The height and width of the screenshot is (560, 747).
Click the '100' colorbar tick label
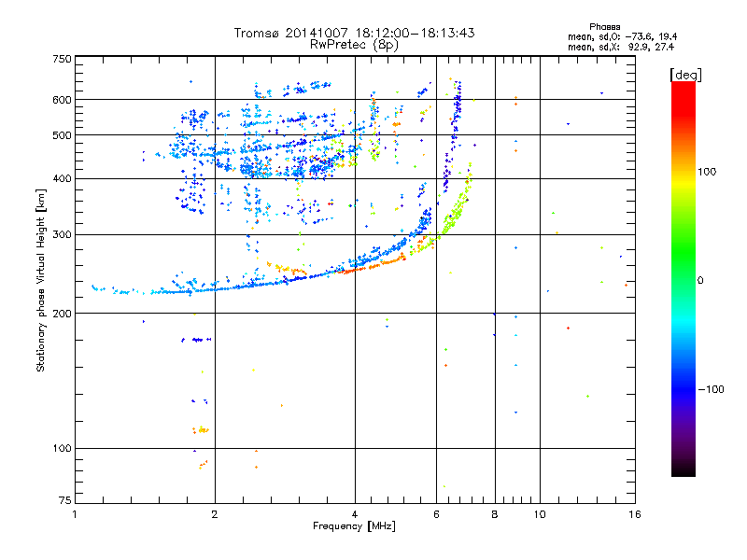coord(707,172)
